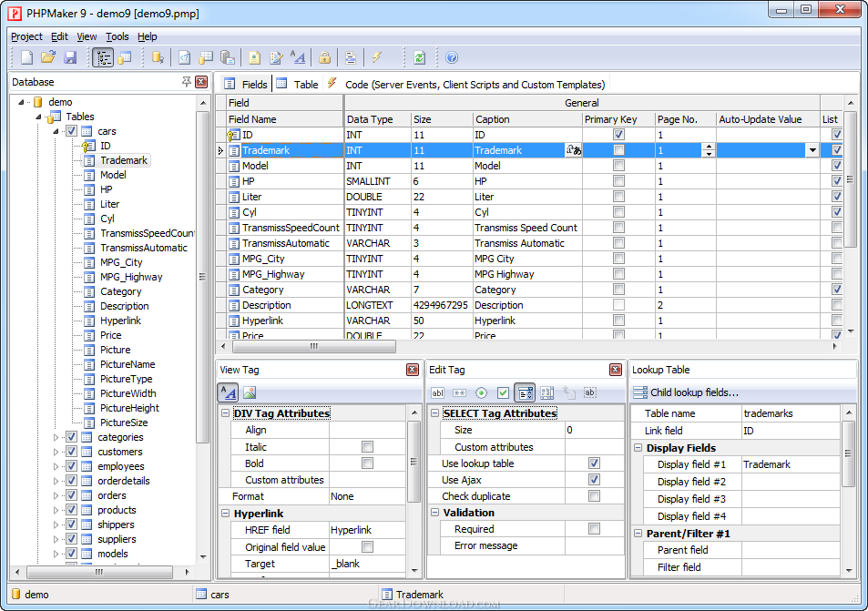868x611 pixels.
Task: Open the Tools menu
Action: 117,36
